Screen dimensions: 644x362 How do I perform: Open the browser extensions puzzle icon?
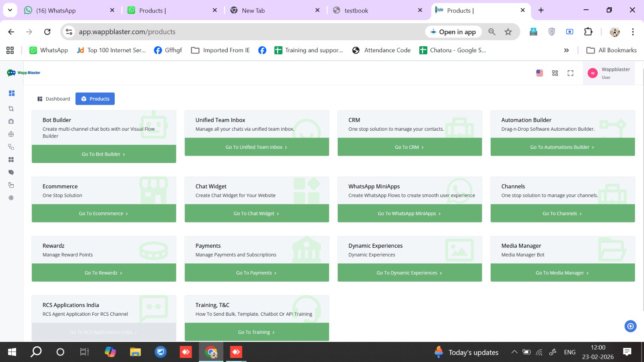pos(588,32)
